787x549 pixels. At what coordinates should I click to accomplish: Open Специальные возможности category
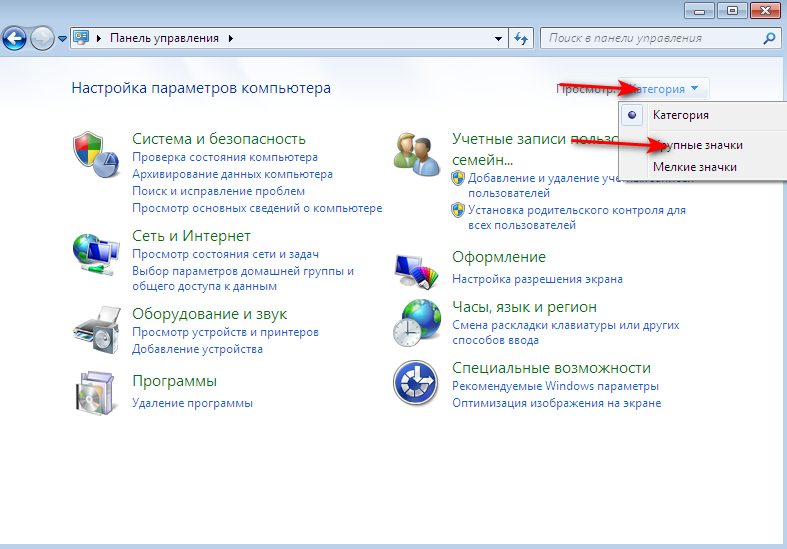pyautogui.click(x=551, y=368)
